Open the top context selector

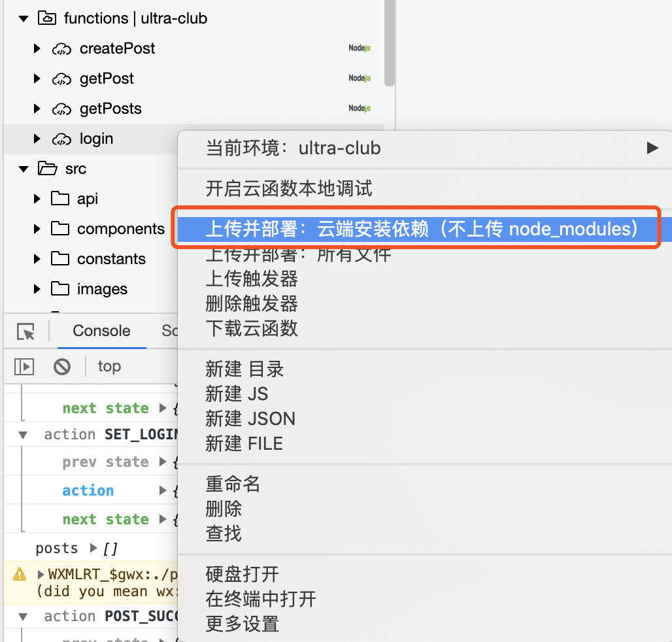point(109,366)
